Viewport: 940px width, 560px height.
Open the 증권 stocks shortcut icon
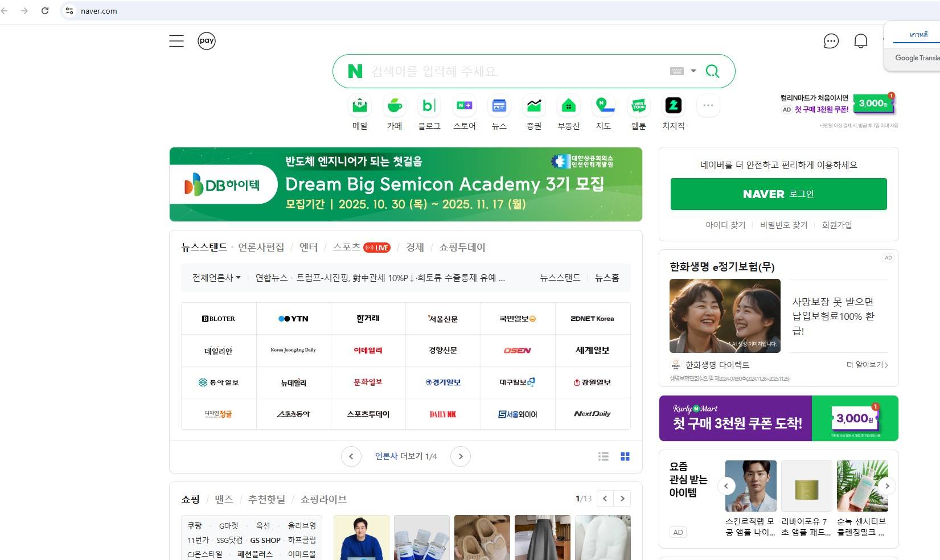click(x=534, y=105)
